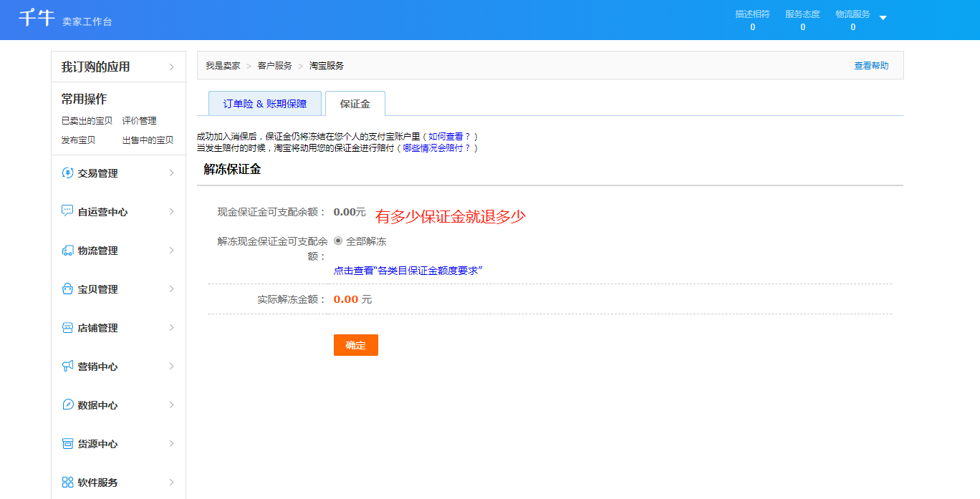980x499 pixels.
Task: Open 出售中的宝贝 shortcut
Action: 148,140
